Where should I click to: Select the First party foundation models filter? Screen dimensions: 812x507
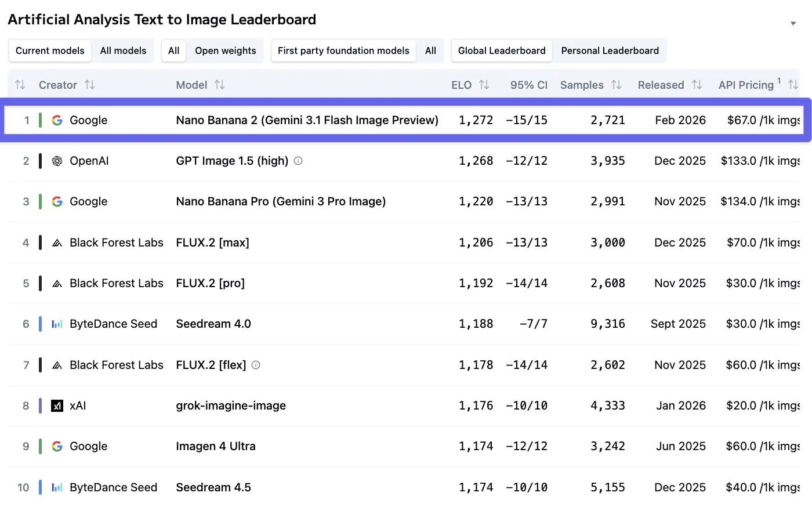click(343, 50)
